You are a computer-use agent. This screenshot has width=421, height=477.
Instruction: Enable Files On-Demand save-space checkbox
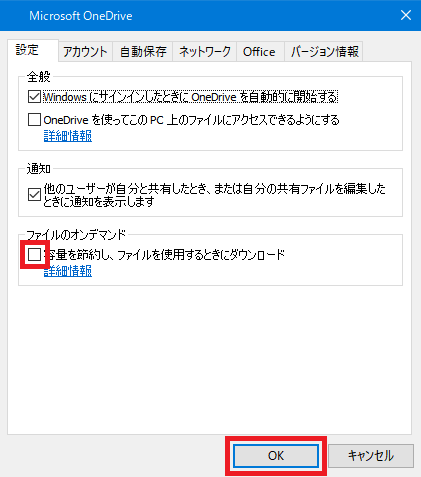(x=34, y=255)
